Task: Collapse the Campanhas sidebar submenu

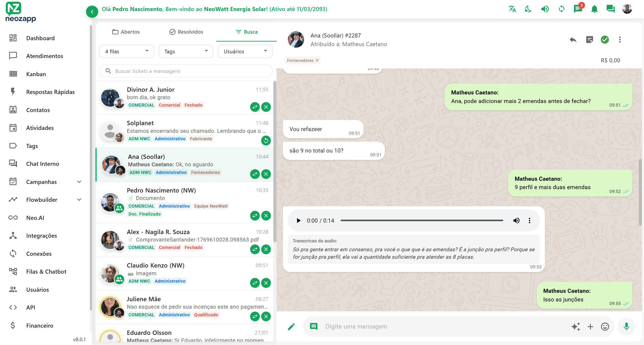Action: click(x=80, y=182)
